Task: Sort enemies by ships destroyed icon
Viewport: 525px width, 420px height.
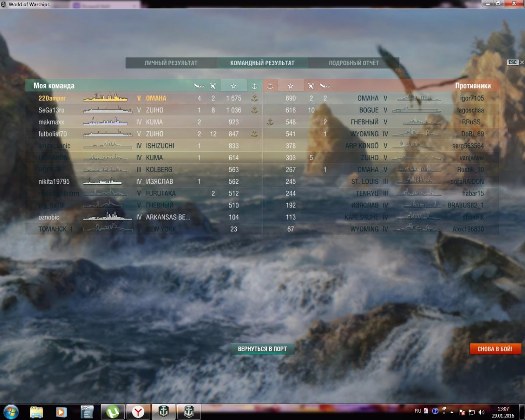Action: pos(325,86)
